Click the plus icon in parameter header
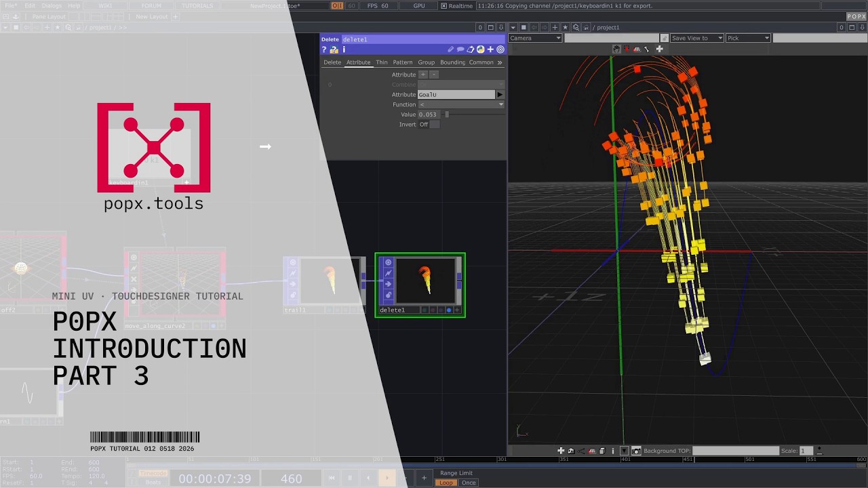The height and width of the screenshot is (488, 868). tap(490, 49)
